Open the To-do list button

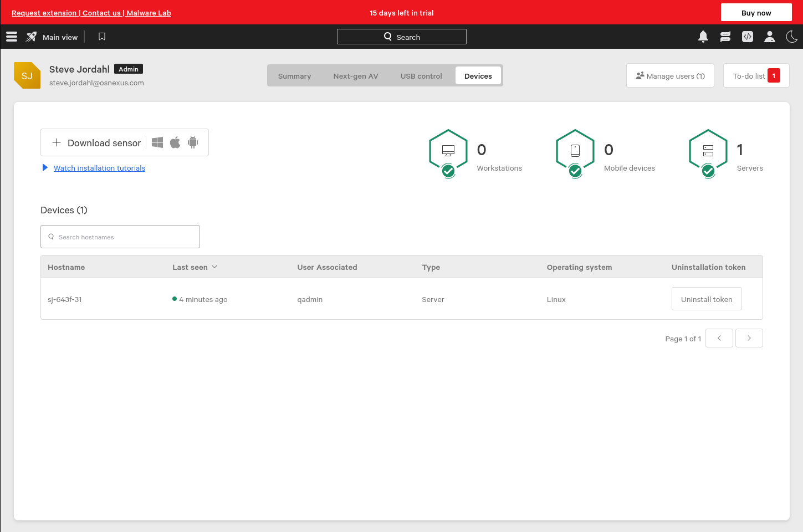coord(756,76)
